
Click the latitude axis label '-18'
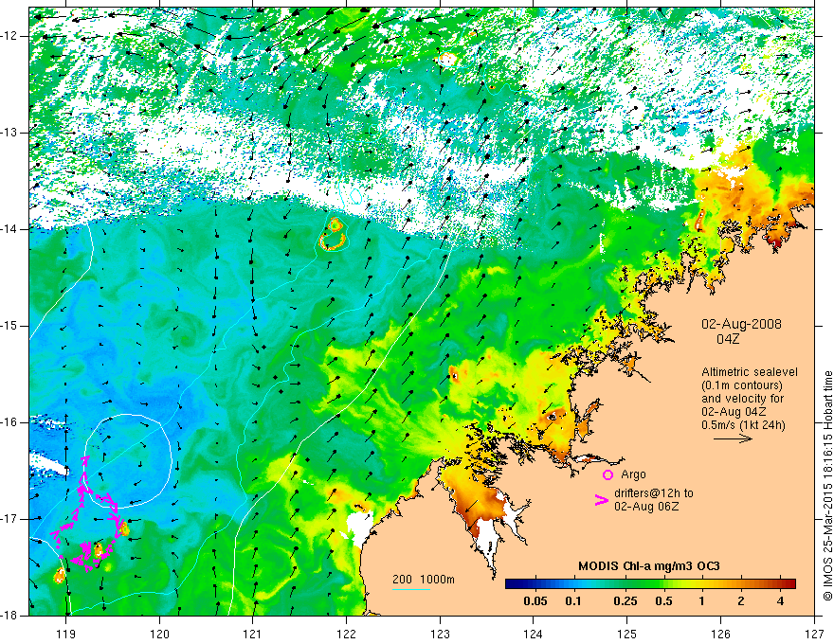click(9, 616)
